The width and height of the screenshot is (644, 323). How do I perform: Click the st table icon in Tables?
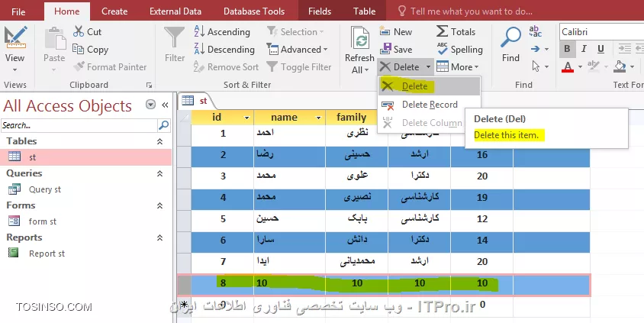coord(14,157)
